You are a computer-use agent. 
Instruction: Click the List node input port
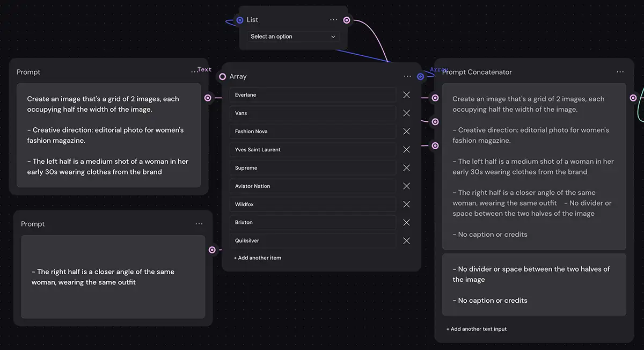[x=240, y=20]
